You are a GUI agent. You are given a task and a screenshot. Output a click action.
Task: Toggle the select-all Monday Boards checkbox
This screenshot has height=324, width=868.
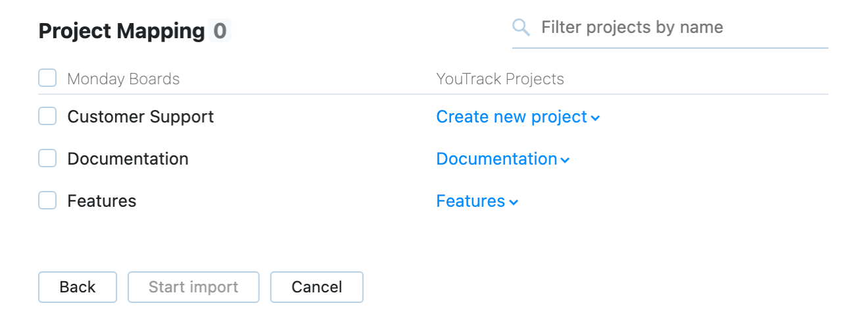[47, 79]
